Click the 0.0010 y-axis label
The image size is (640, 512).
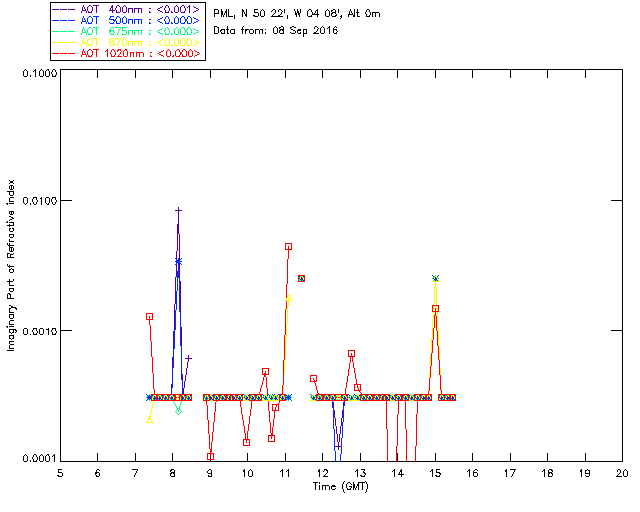point(40,331)
